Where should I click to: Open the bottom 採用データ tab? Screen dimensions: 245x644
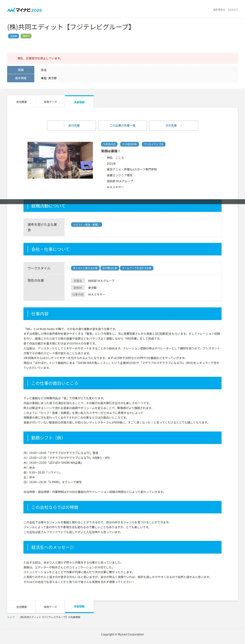click(50, 607)
